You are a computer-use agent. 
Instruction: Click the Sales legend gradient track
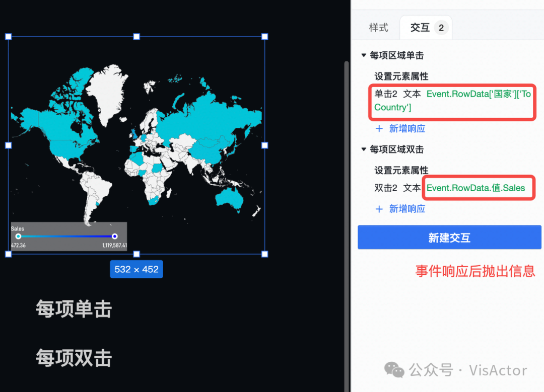66,237
